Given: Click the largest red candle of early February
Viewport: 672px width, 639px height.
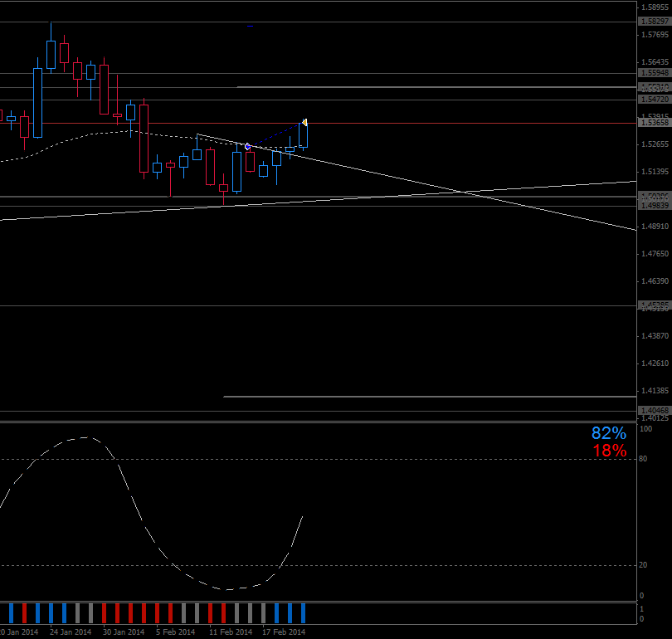Looking at the screenshot, I should (144, 139).
